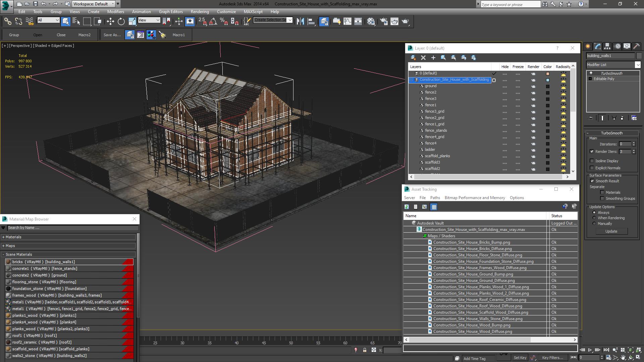Image resolution: width=644 pixels, height=362 pixels.
Task: Click the Bind to Space Warp icon
Action: pyautogui.click(x=30, y=21)
